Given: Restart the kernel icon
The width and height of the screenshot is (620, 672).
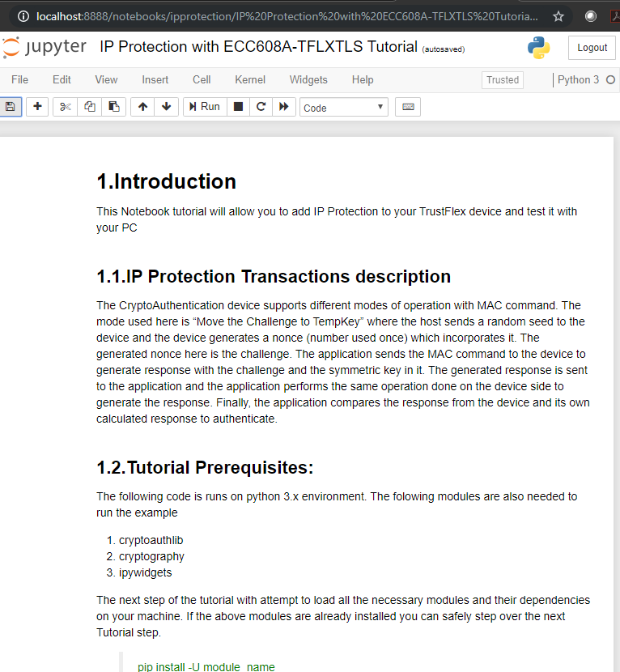Looking at the screenshot, I should point(261,107).
